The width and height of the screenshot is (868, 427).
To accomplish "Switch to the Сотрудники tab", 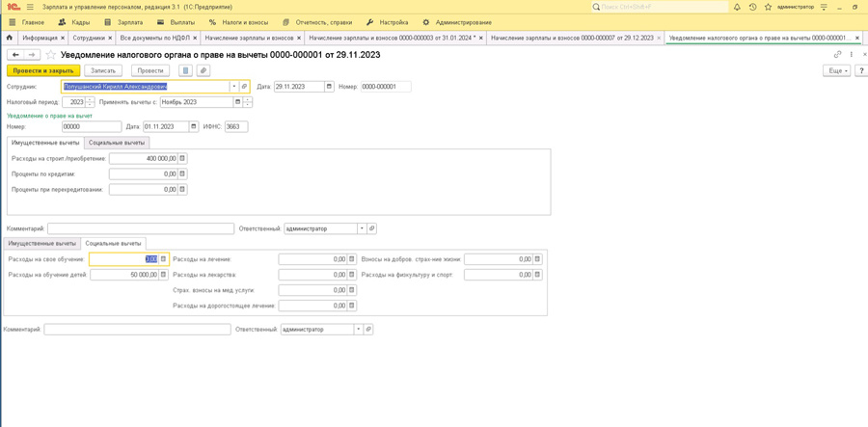I will (x=89, y=38).
